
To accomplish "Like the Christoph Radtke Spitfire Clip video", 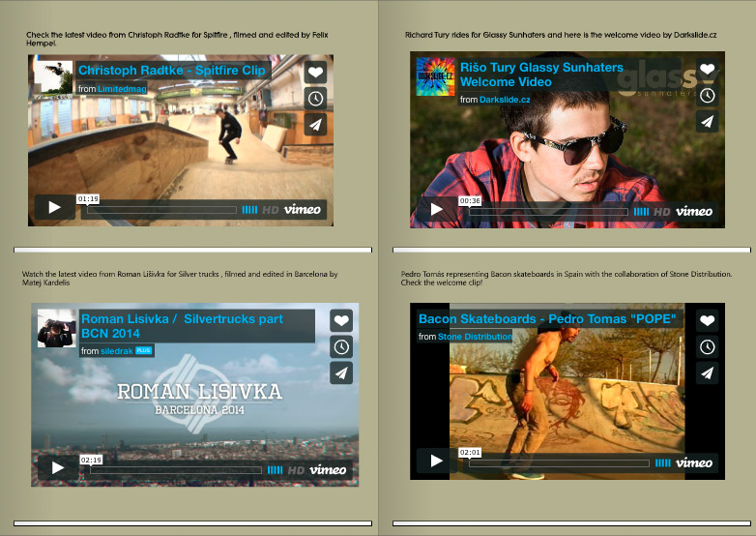I will click(315, 73).
